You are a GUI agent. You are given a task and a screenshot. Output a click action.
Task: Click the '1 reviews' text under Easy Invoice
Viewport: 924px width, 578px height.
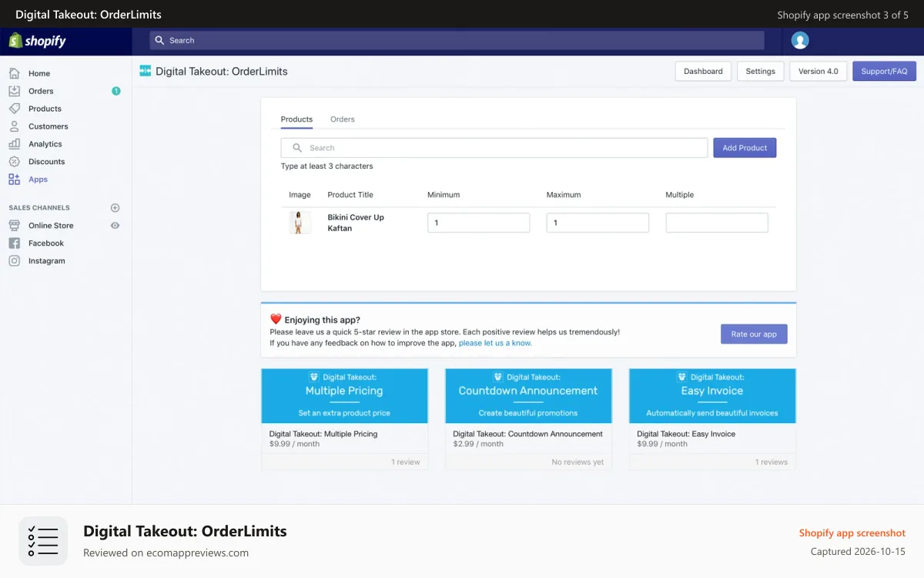pos(772,462)
